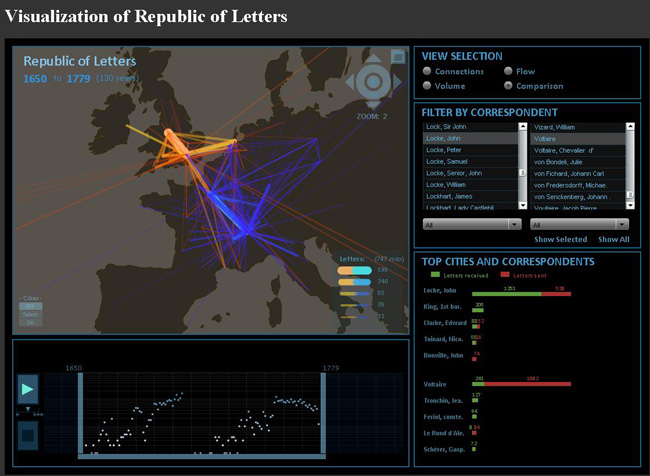
Task: Select the Flow view option
Action: 509,72
